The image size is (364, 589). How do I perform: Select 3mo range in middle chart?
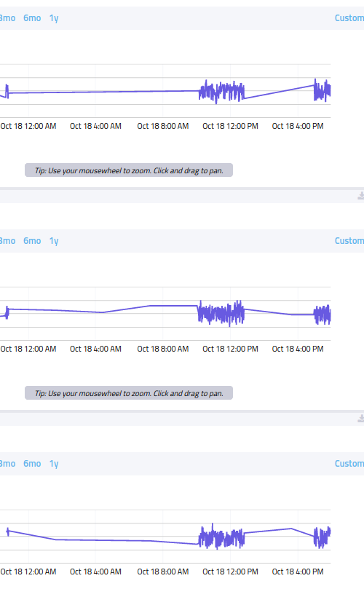pyautogui.click(x=7, y=241)
